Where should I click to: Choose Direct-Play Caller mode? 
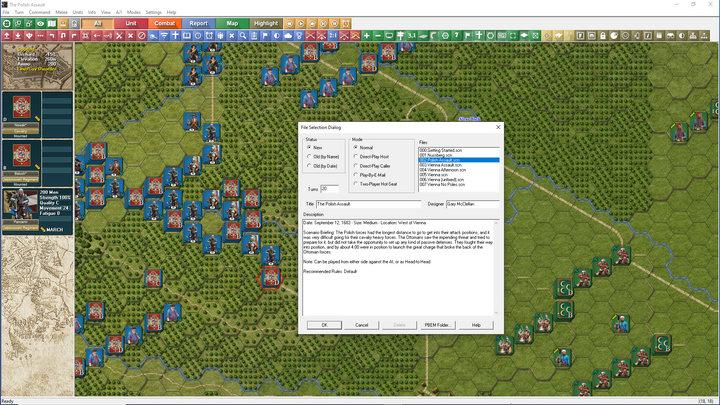(x=355, y=166)
